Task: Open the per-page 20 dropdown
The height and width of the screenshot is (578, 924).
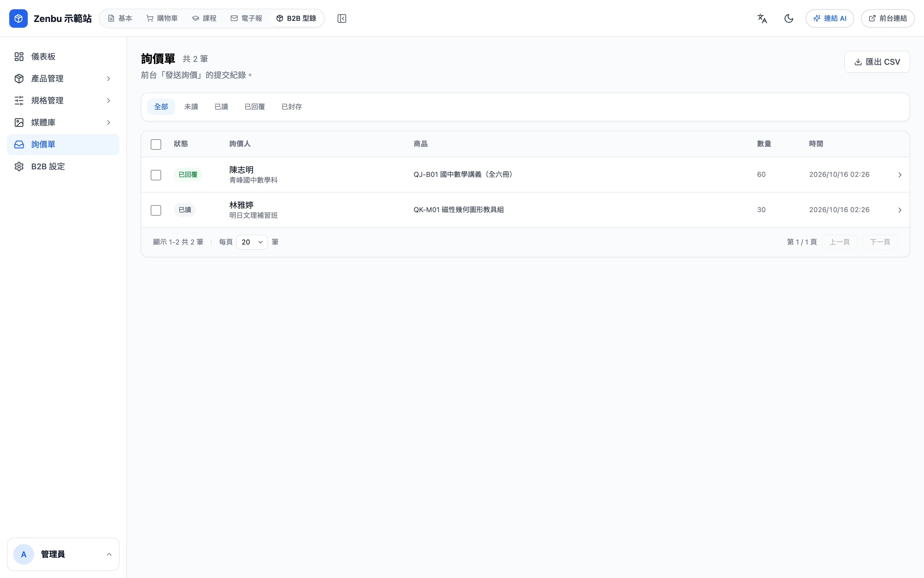Action: [252, 242]
